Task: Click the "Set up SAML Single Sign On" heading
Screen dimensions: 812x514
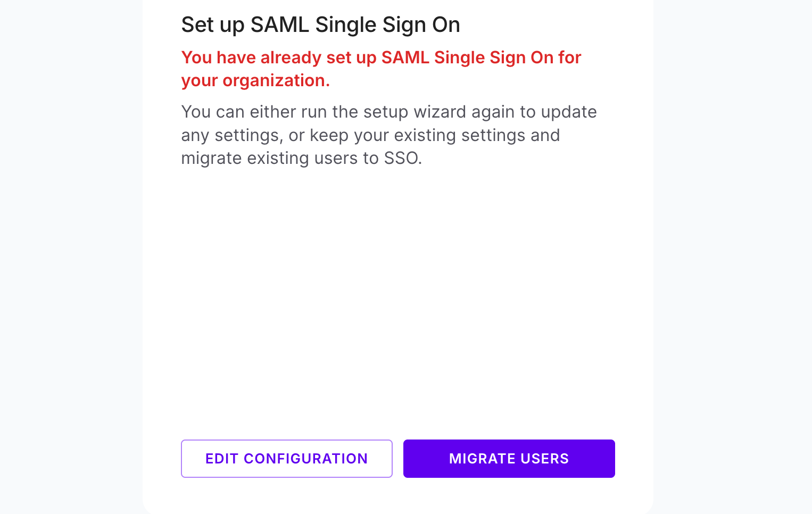Action: click(x=320, y=25)
